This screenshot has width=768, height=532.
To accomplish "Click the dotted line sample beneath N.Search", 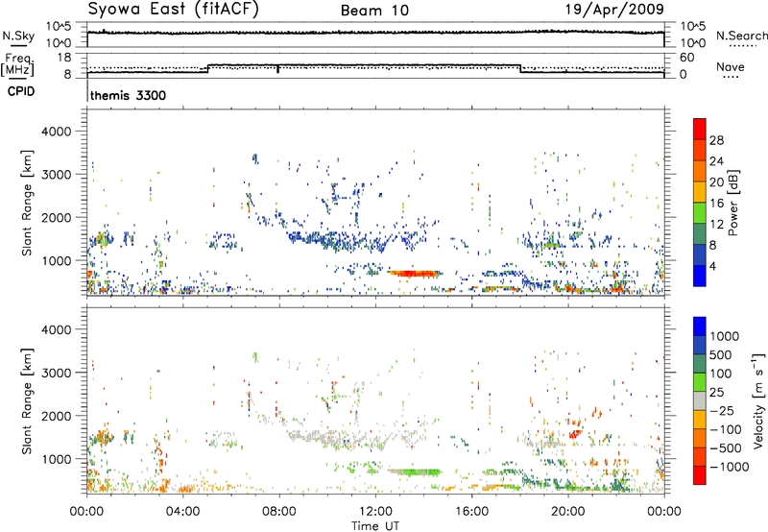I will click(743, 46).
